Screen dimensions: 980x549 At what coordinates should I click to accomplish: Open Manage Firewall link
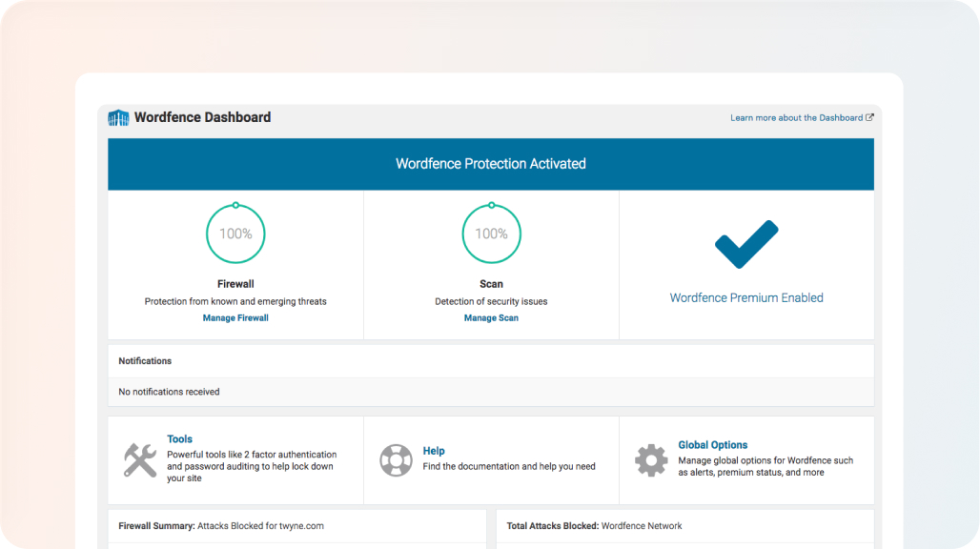pos(235,318)
